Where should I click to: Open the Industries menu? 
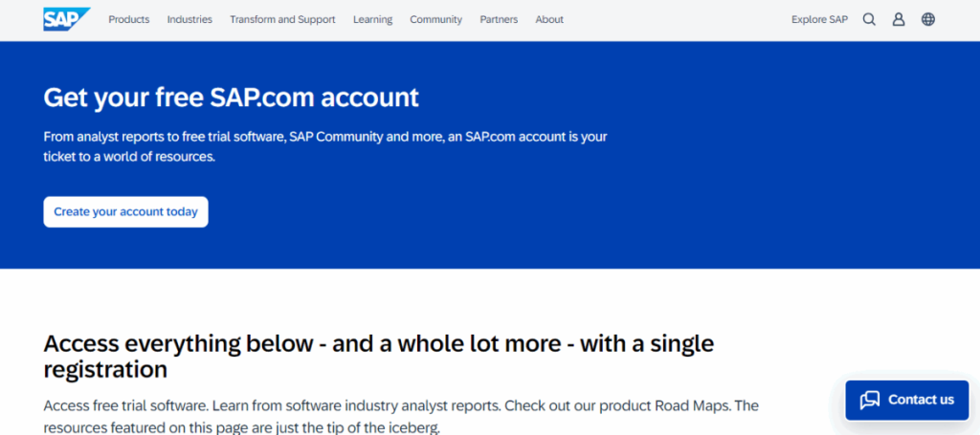(x=189, y=19)
